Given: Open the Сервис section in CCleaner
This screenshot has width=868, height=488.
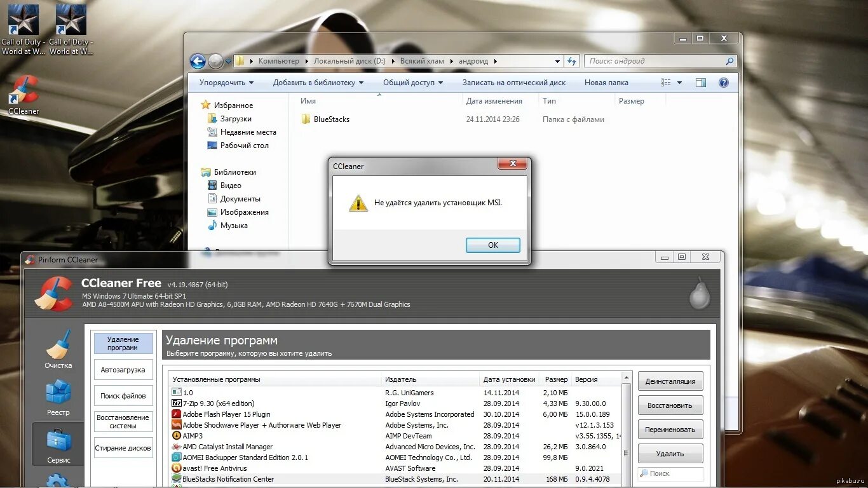Looking at the screenshot, I should tap(58, 445).
